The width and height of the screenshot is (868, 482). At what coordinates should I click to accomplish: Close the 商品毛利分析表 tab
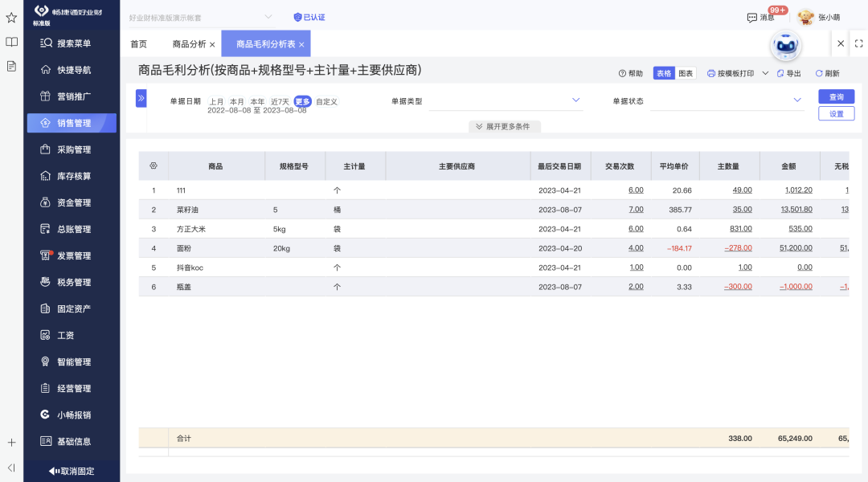pyautogui.click(x=301, y=45)
